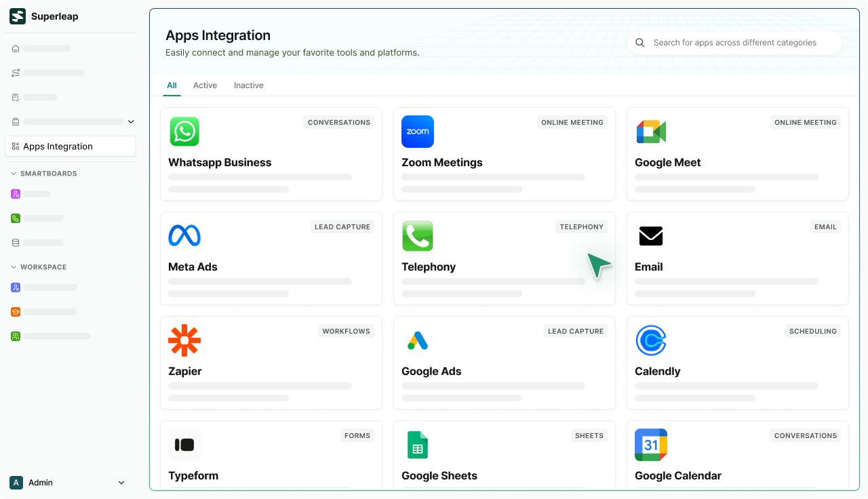
Task: Click the search magnifier icon
Action: [639, 43]
